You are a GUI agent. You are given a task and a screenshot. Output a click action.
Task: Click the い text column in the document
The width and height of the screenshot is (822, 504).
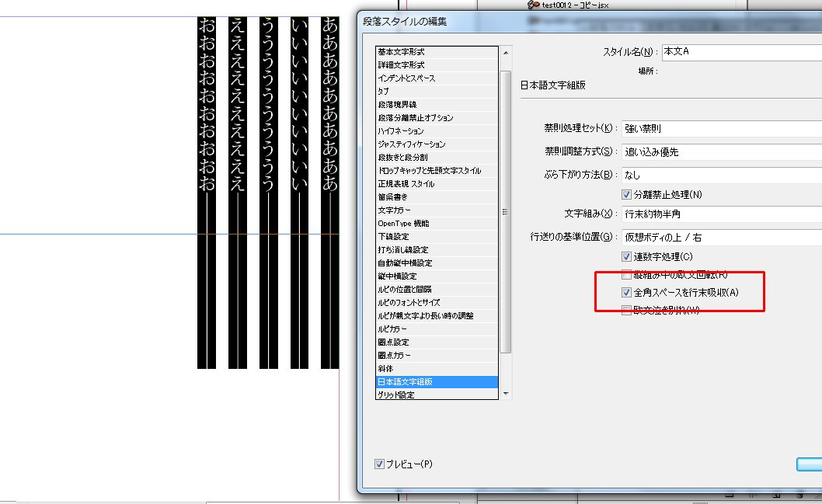pyautogui.click(x=299, y=193)
